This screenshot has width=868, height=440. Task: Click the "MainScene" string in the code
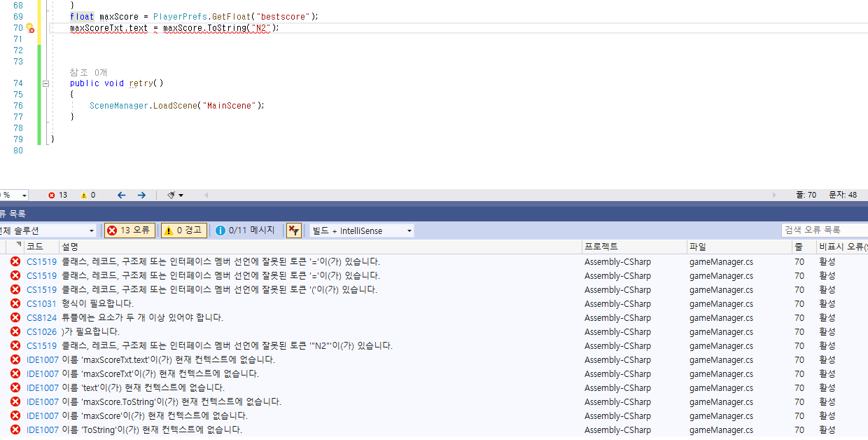pyautogui.click(x=230, y=106)
